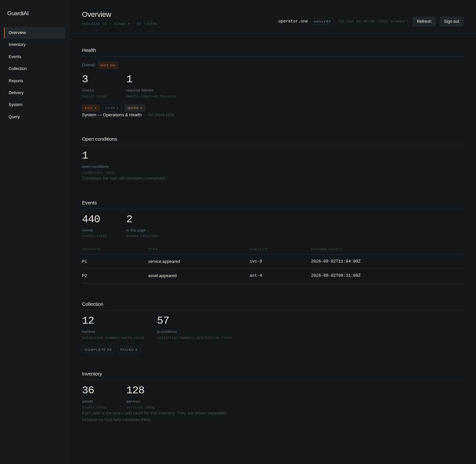Click the ANALYST role badge
This screenshot has width=476, height=464.
tap(322, 21)
